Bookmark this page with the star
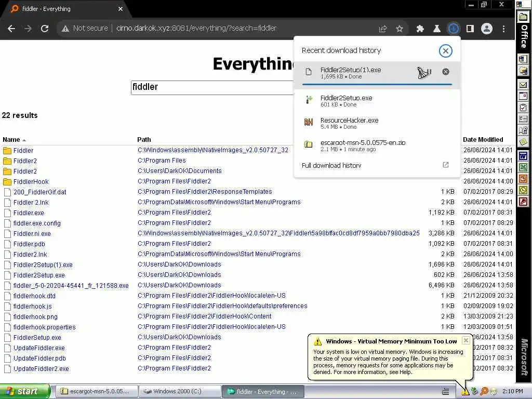 pyautogui.click(x=400, y=29)
